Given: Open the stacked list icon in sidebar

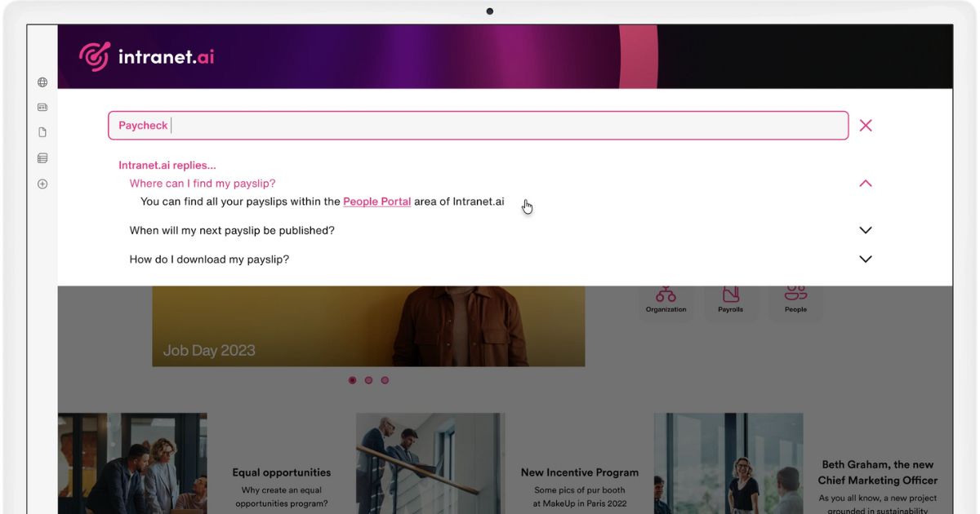Looking at the screenshot, I should pos(42,158).
